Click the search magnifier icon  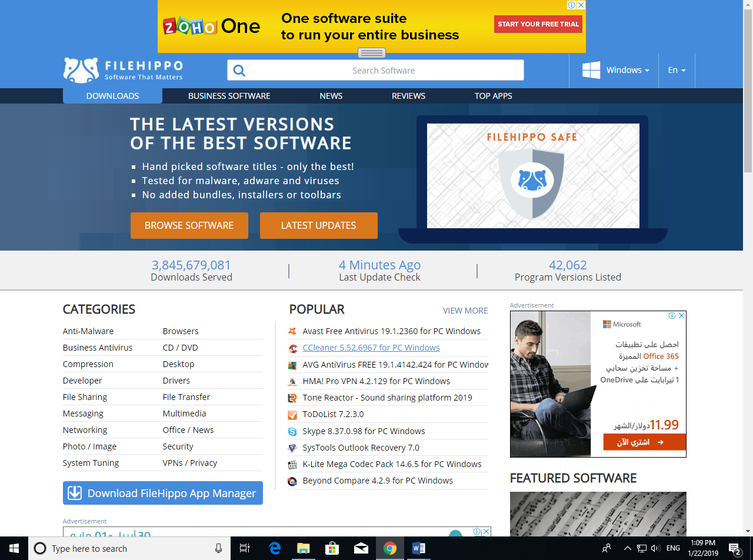click(239, 71)
